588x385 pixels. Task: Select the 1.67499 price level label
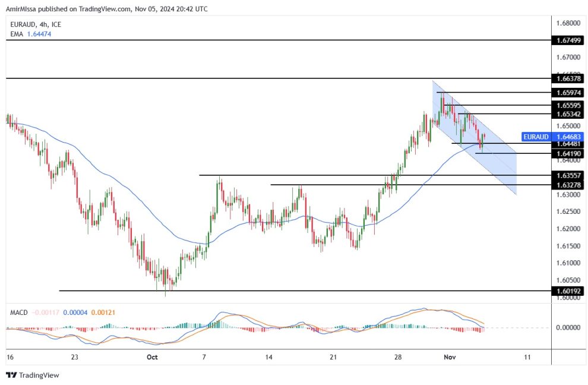568,40
